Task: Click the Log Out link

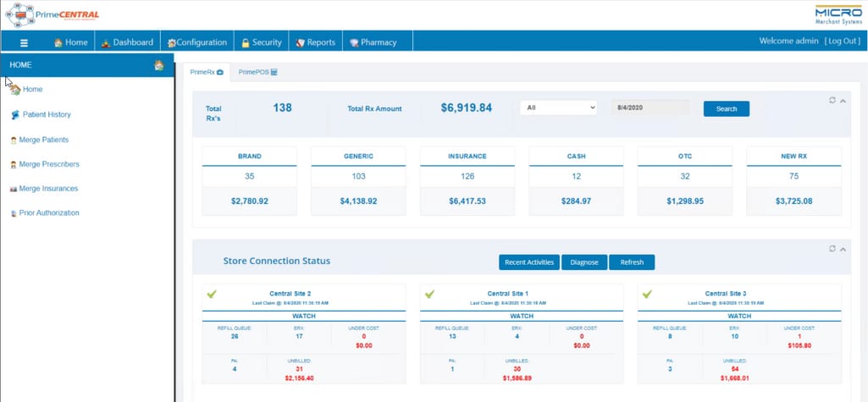Action: point(843,41)
